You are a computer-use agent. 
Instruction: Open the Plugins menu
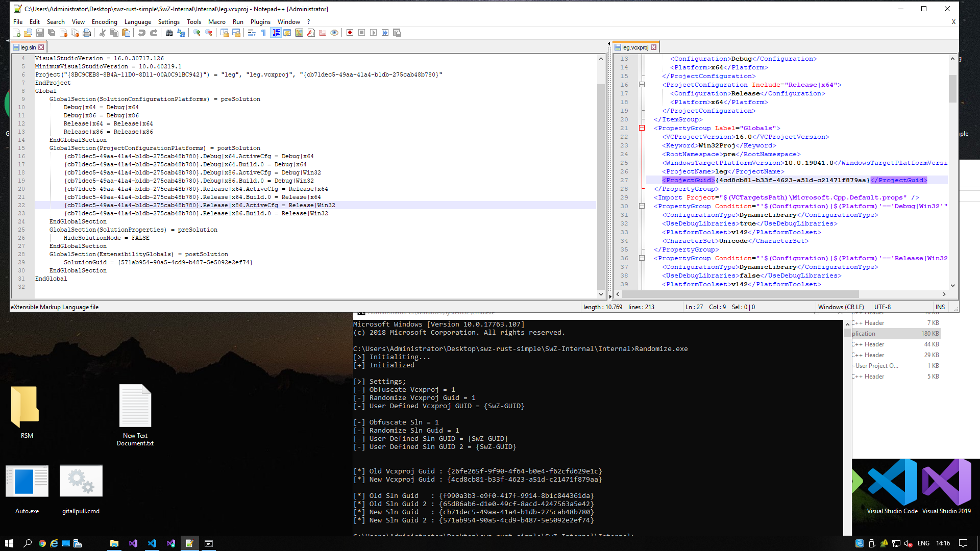260,22
